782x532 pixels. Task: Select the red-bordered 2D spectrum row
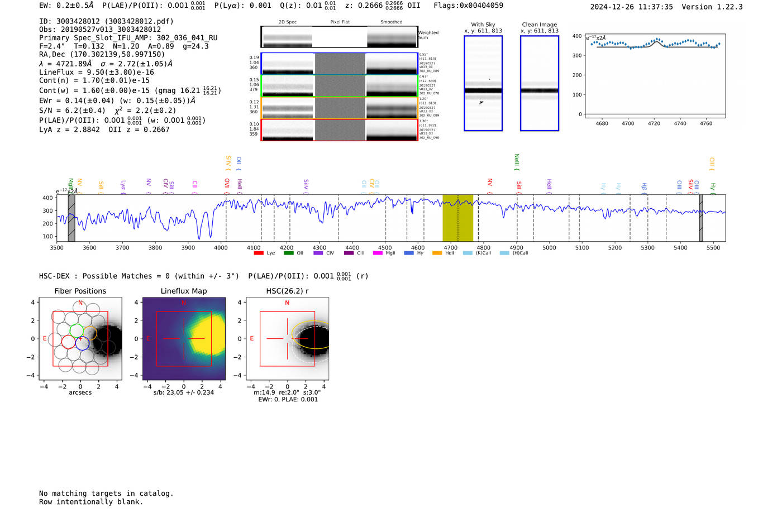[340, 130]
